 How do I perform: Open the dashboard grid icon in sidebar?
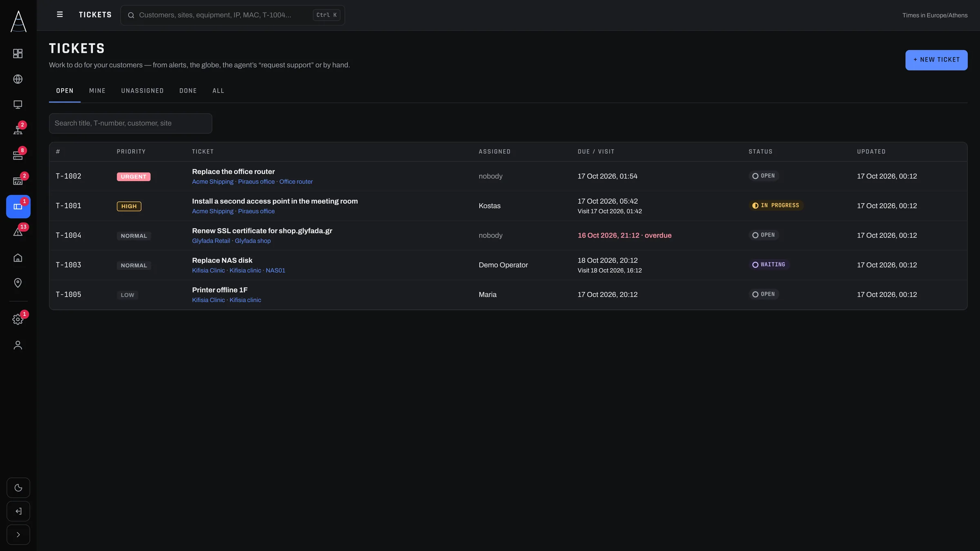click(18, 53)
